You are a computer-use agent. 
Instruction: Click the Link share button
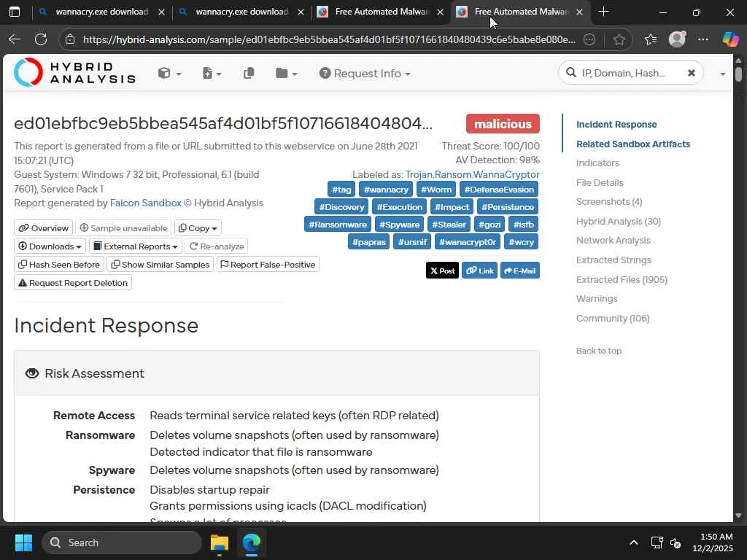point(480,271)
